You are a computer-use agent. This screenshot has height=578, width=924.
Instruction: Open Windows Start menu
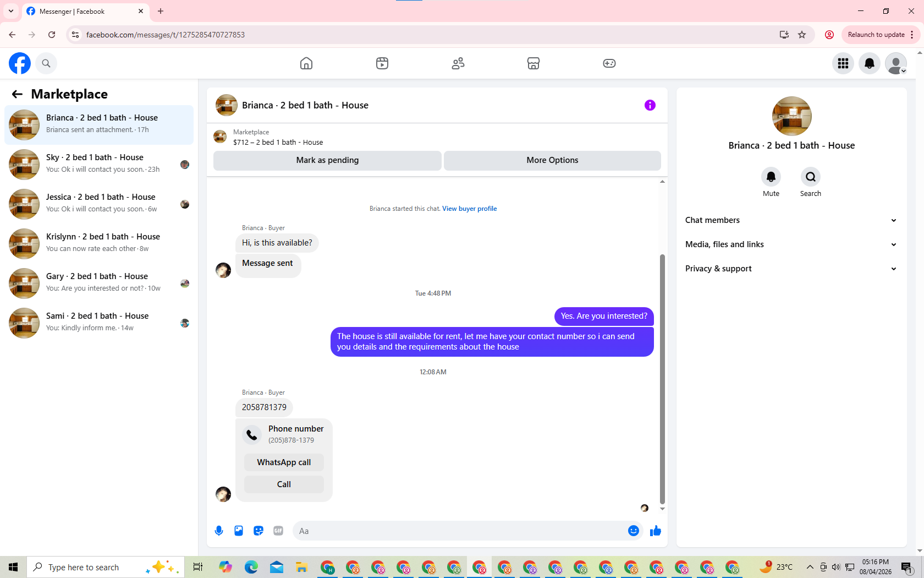tap(13, 567)
